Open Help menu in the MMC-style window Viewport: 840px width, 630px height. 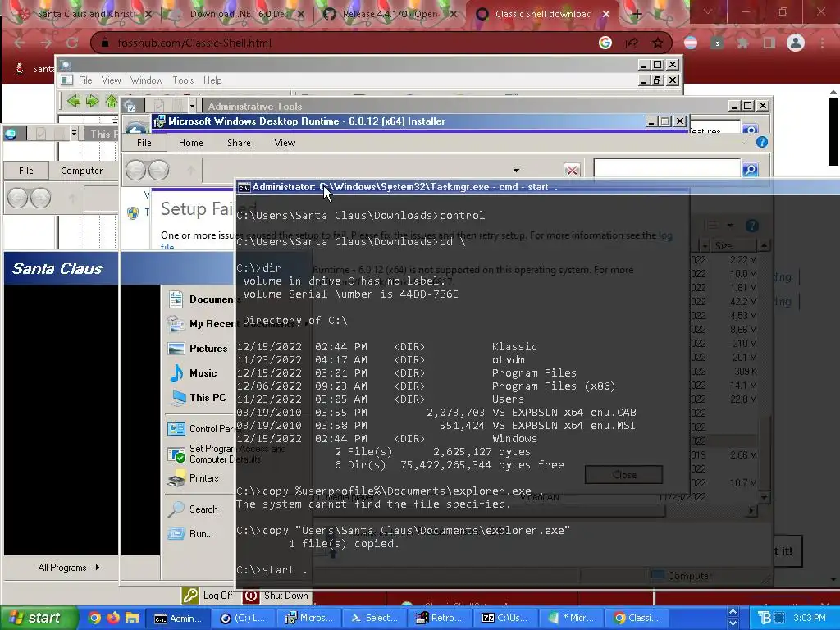coord(212,80)
